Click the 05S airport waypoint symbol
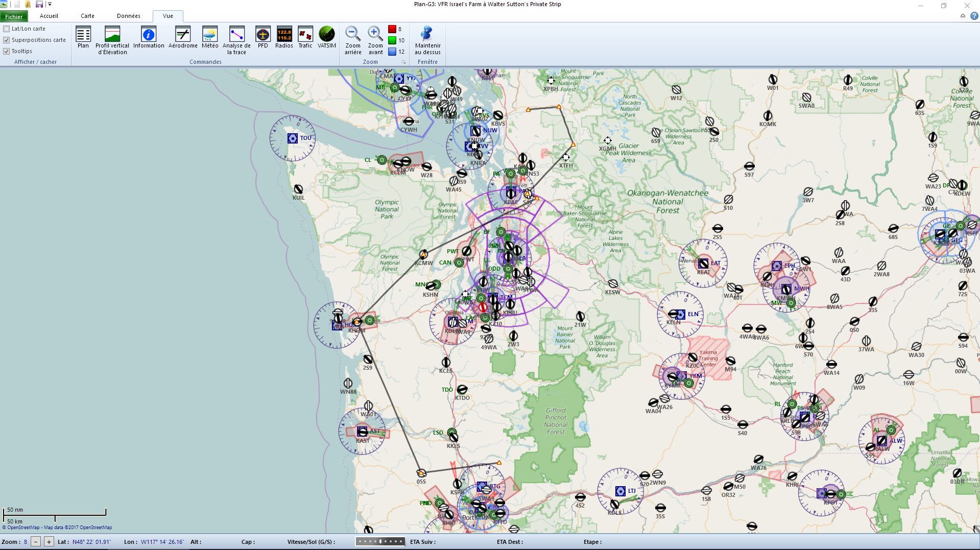The width and height of the screenshot is (980, 550). [421, 473]
